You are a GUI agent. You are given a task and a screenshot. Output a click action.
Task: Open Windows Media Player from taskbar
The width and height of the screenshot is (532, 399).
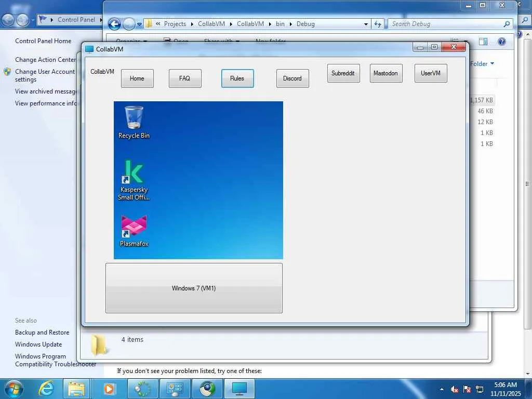coord(109,389)
